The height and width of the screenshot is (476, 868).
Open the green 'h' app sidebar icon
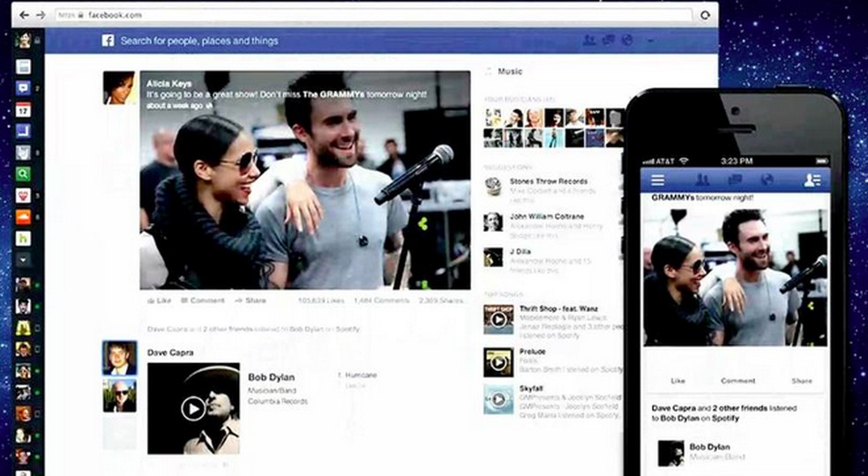pyautogui.click(x=23, y=239)
